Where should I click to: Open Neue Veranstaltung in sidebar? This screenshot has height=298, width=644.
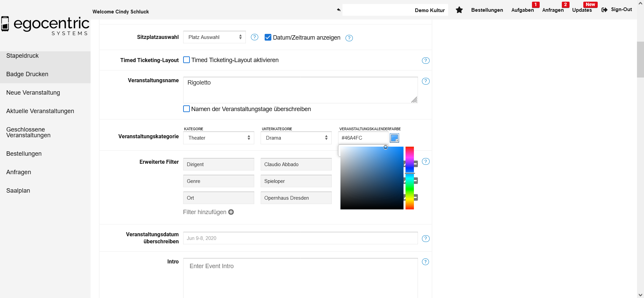tap(33, 93)
